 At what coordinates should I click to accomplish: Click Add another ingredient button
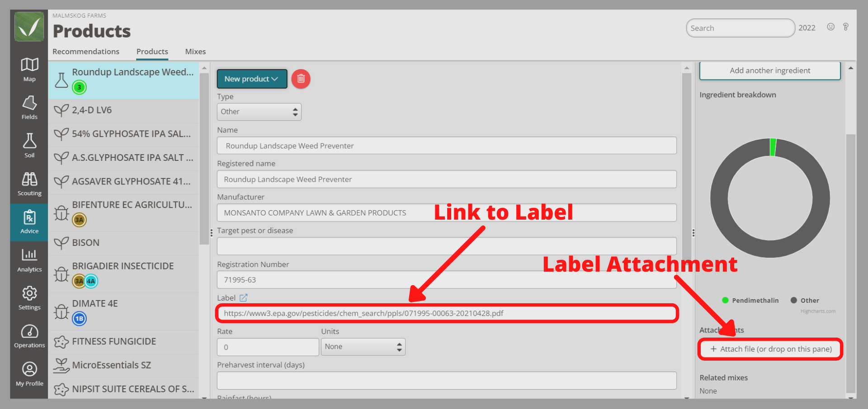tap(770, 71)
